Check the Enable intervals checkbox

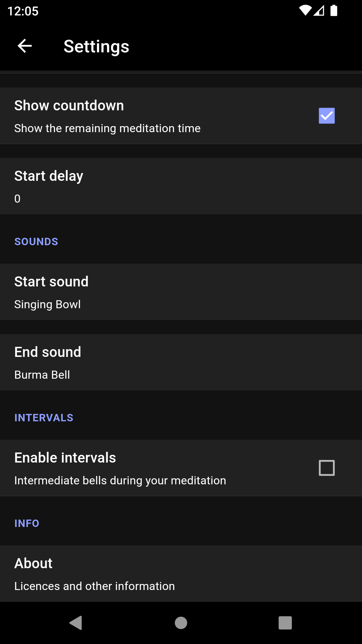point(326,468)
